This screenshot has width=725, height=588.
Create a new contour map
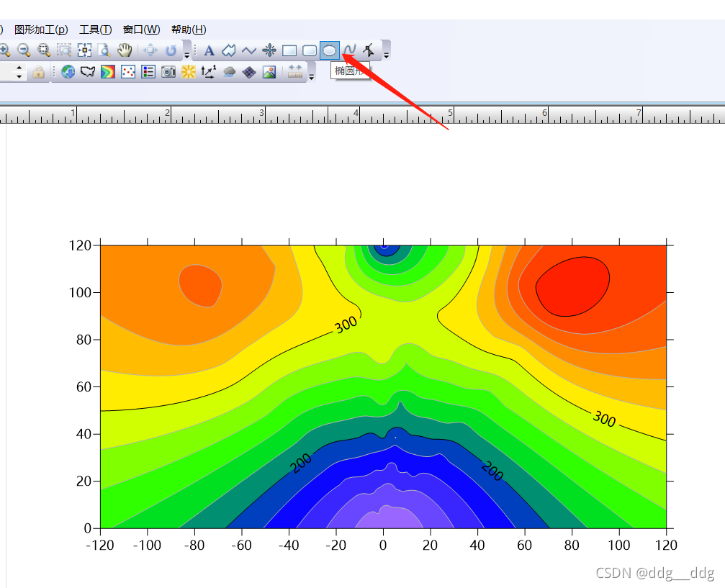pyautogui.click(x=108, y=72)
